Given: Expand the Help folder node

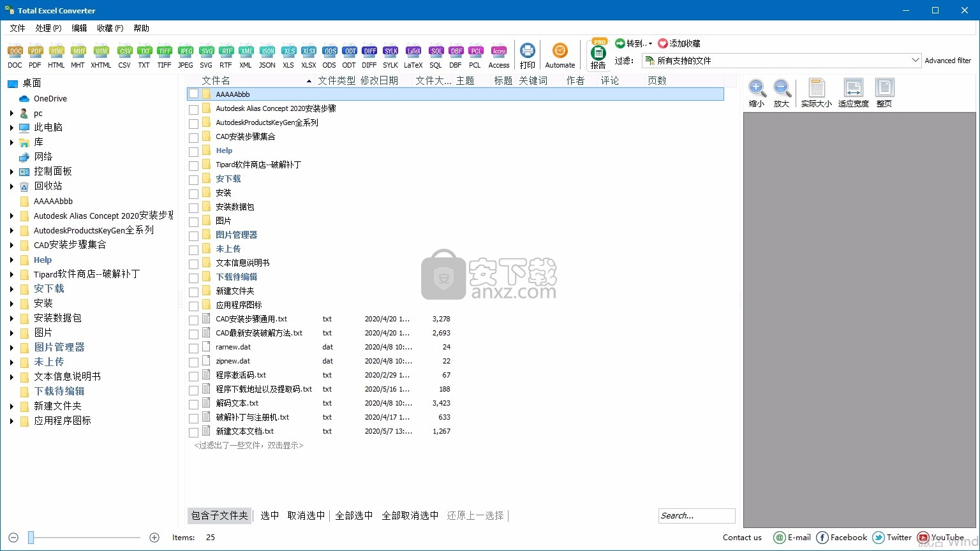Looking at the screenshot, I should coord(11,260).
